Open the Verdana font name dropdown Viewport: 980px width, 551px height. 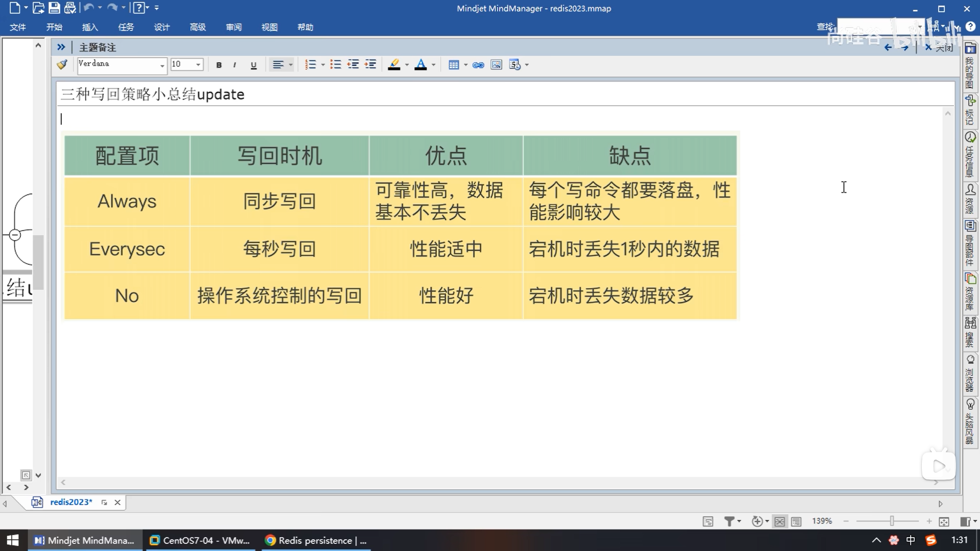(162, 65)
